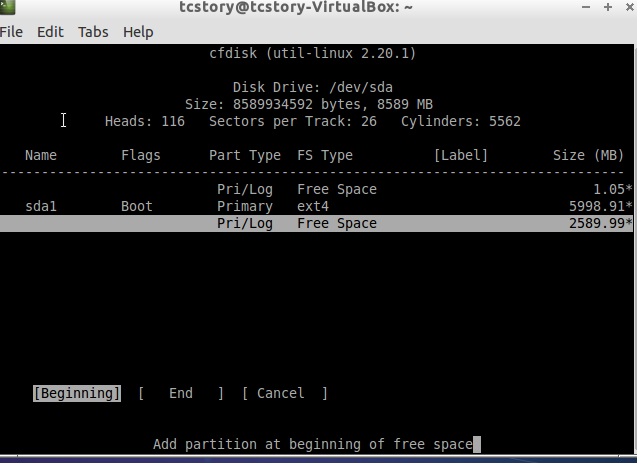
Task: Click the Cylinders: 5562 value
Action: point(461,121)
